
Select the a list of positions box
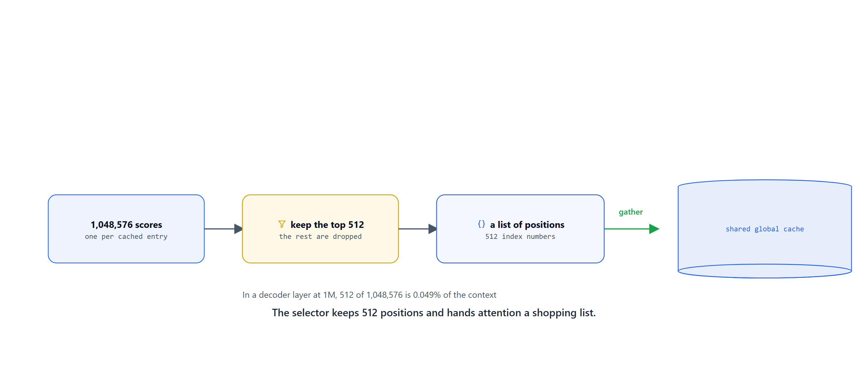pyautogui.click(x=520, y=229)
